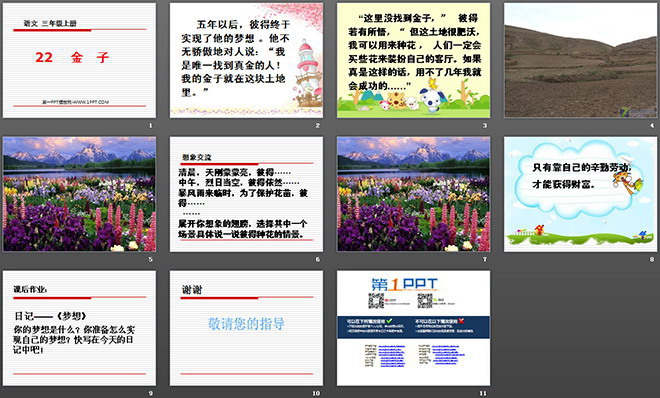Select slide 4 showing barren brown land
The width and height of the screenshot is (660, 398).
pyautogui.click(x=580, y=60)
